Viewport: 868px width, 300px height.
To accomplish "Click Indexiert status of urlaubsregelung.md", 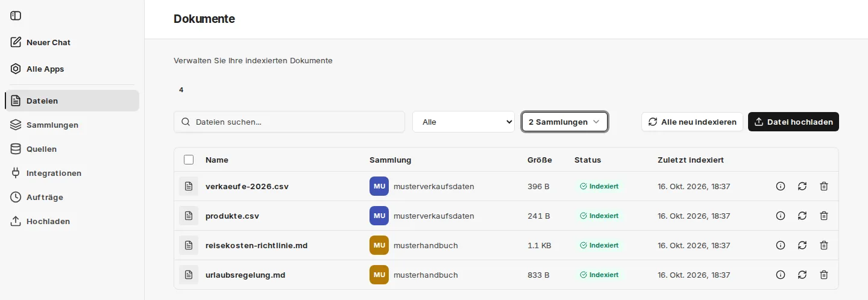I will [599, 275].
